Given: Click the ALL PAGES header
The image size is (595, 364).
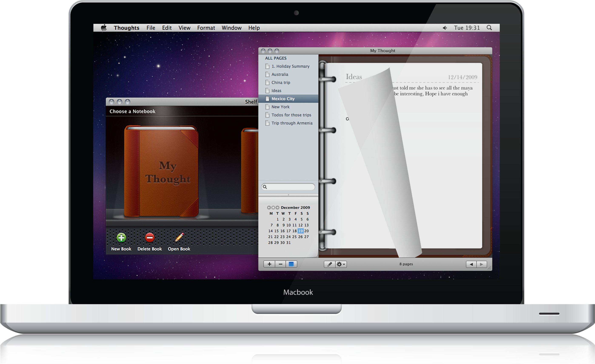Looking at the screenshot, I should (276, 58).
